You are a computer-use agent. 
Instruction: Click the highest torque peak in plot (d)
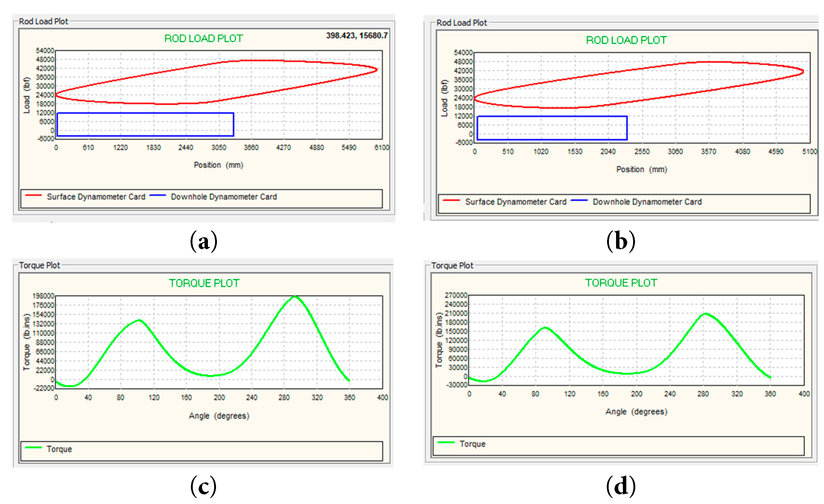tap(706, 314)
